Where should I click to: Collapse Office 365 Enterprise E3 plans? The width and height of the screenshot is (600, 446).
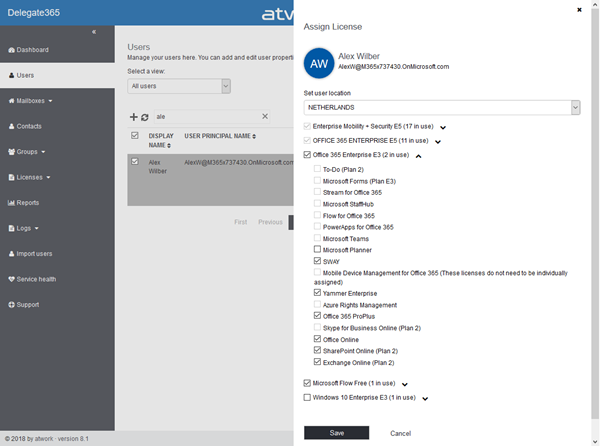click(419, 156)
